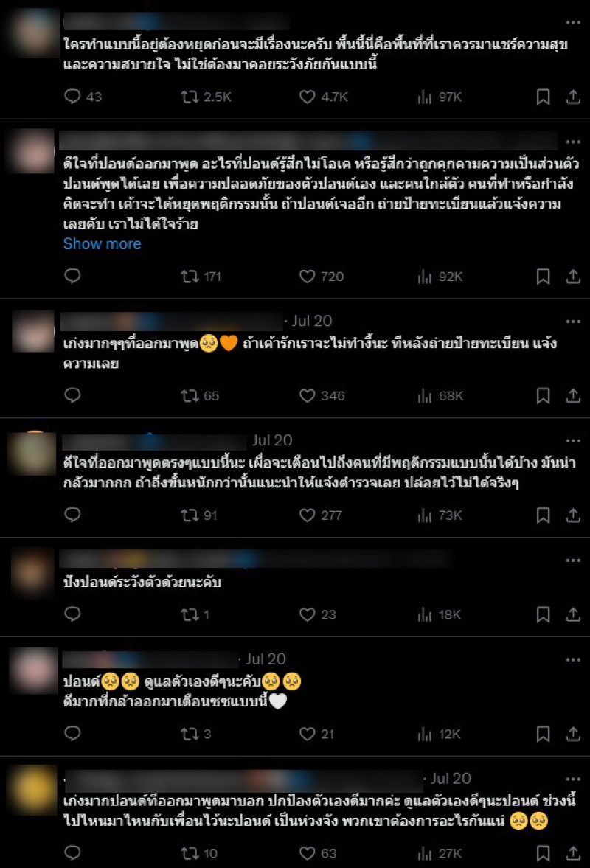Bookmark the tweet with 68K views
Image resolution: width=590 pixels, height=868 pixels.
[543, 396]
